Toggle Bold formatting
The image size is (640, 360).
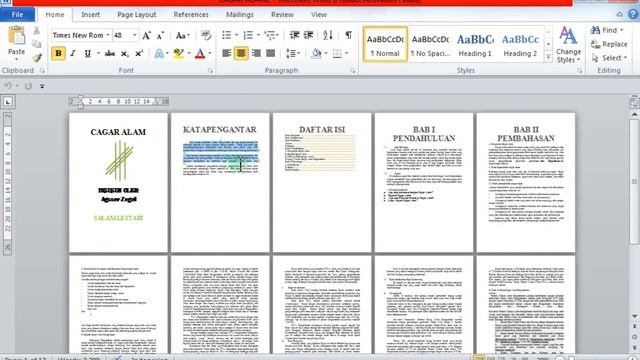pyautogui.click(x=58, y=53)
